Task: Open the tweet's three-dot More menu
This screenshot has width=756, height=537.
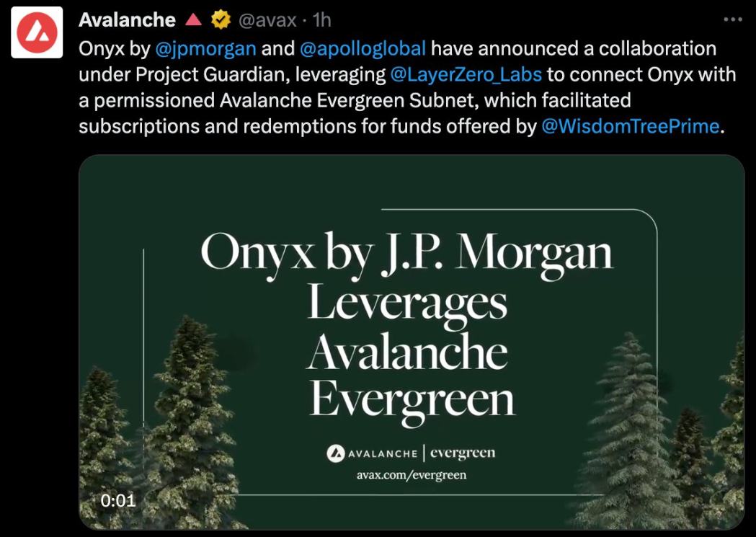Action: coord(733,19)
